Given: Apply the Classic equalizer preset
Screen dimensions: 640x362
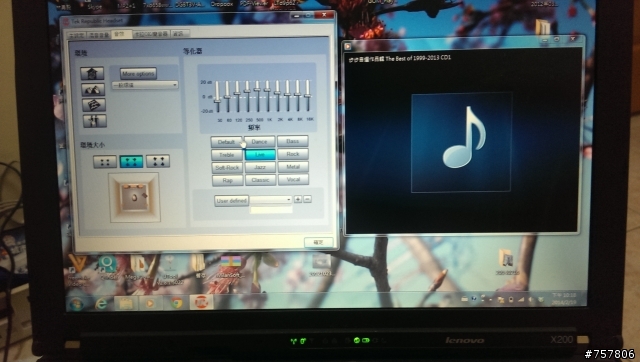Looking at the screenshot, I should point(261,180).
